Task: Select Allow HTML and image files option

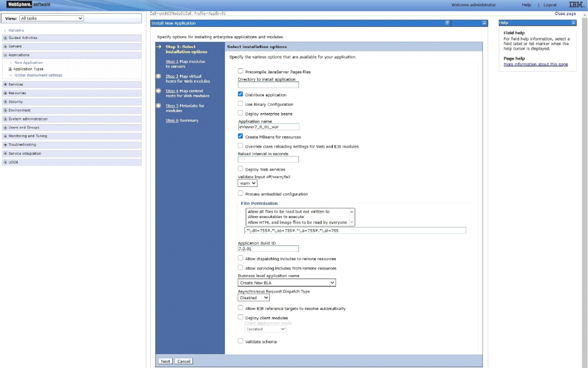Action: (297, 223)
